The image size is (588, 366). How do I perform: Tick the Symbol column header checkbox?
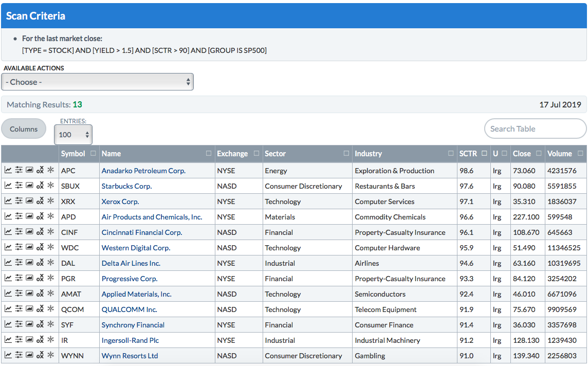93,154
